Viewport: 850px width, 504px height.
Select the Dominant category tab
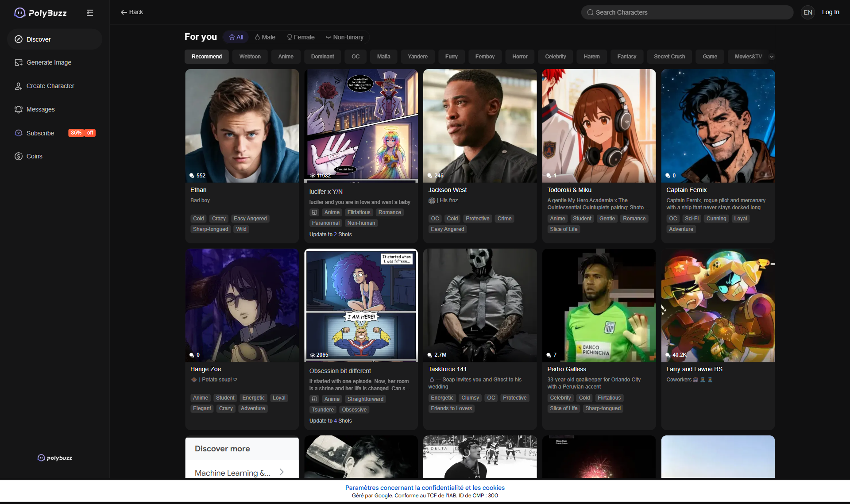coord(323,57)
